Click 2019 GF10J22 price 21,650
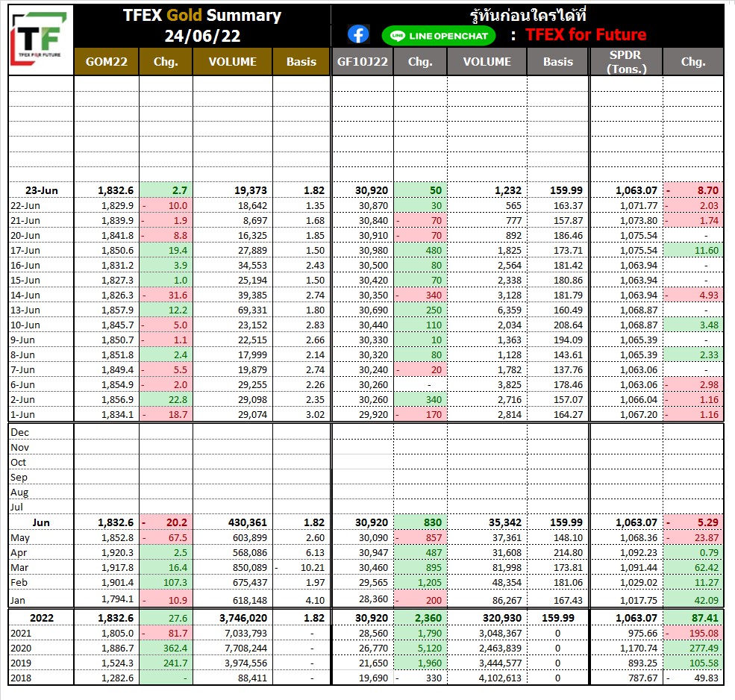The height and width of the screenshot is (700, 735). [x=374, y=663]
